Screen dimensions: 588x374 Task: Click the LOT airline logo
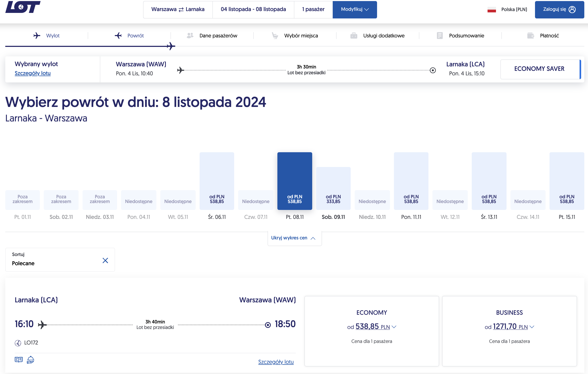23,7
